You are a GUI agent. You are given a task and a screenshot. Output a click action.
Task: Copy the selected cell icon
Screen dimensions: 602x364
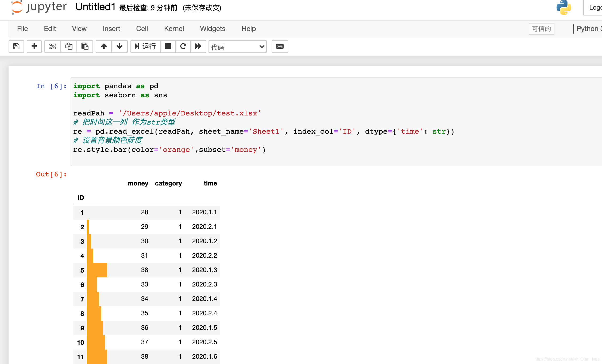[x=69, y=47]
